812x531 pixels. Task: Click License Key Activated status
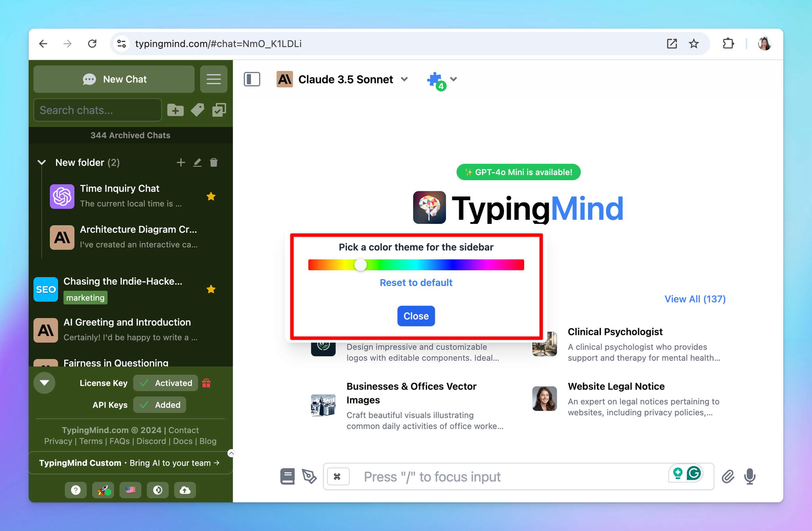point(165,383)
